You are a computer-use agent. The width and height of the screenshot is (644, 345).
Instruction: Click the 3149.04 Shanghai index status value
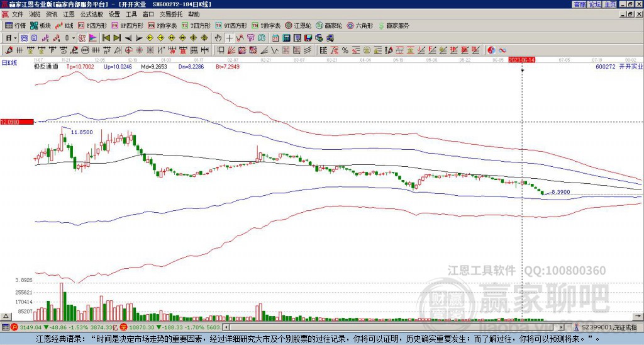pyautogui.click(x=31, y=327)
